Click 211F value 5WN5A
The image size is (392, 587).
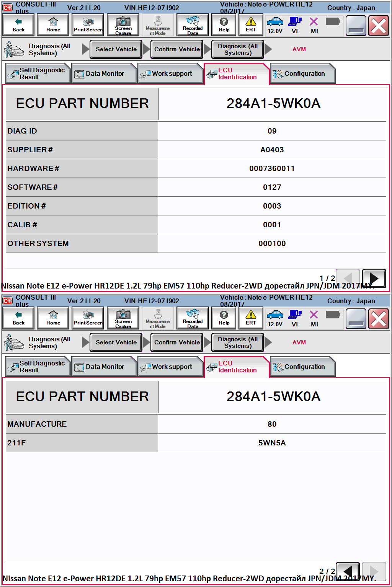272,443
